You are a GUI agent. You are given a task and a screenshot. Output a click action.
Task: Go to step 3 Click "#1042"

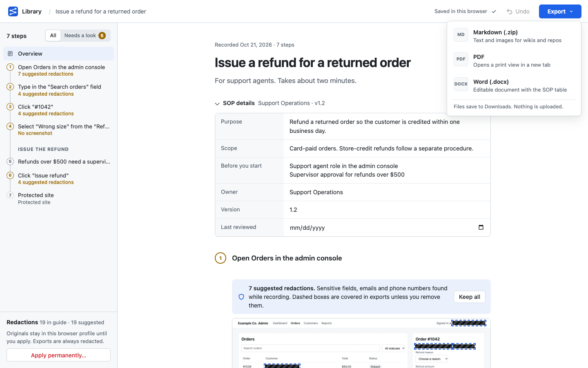pos(58,110)
